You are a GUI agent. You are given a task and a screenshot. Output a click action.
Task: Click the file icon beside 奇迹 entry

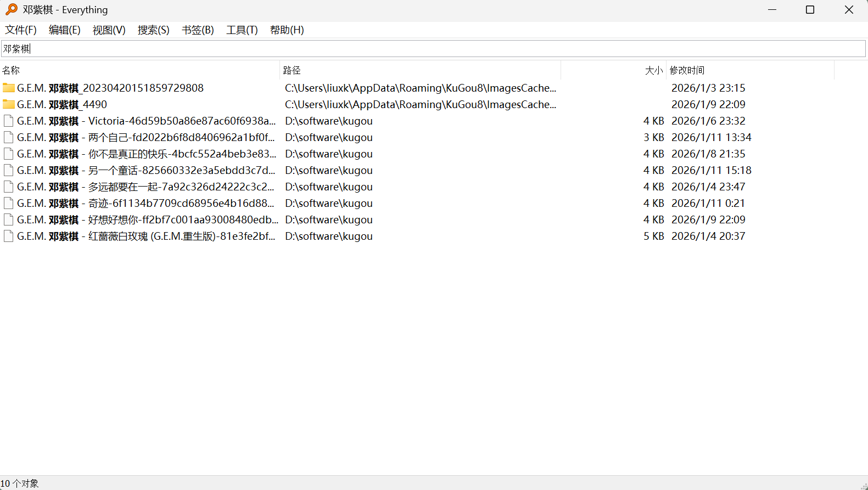click(8, 203)
